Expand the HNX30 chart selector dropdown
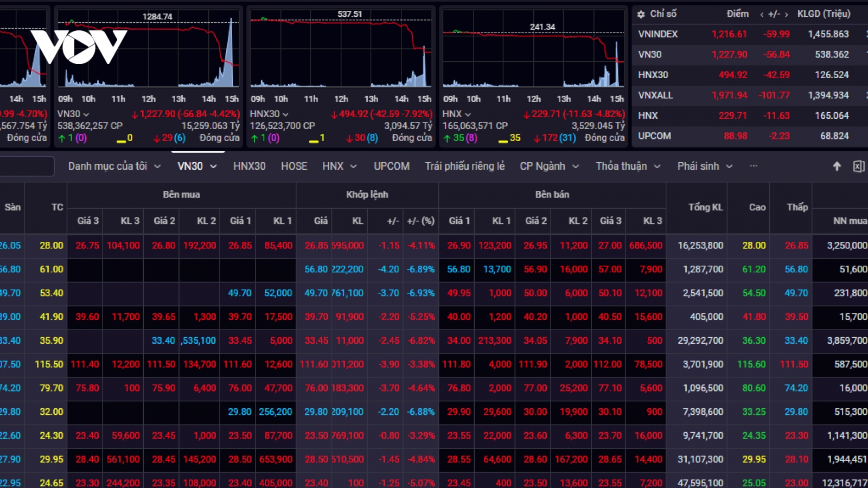Screen dimensions: 868x488 point(285,114)
